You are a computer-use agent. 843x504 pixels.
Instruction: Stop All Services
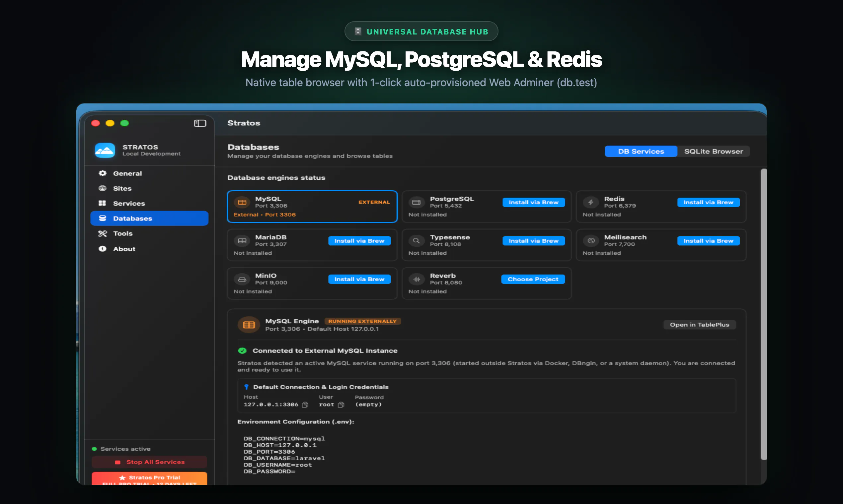pos(149,462)
